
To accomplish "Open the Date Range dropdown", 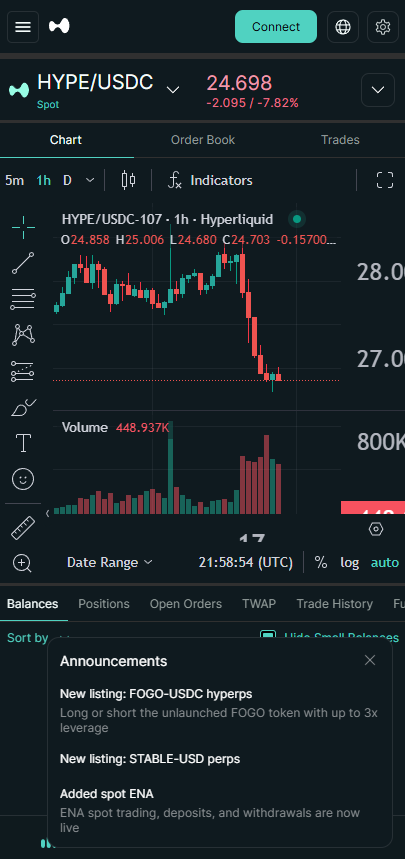I will point(110,563).
